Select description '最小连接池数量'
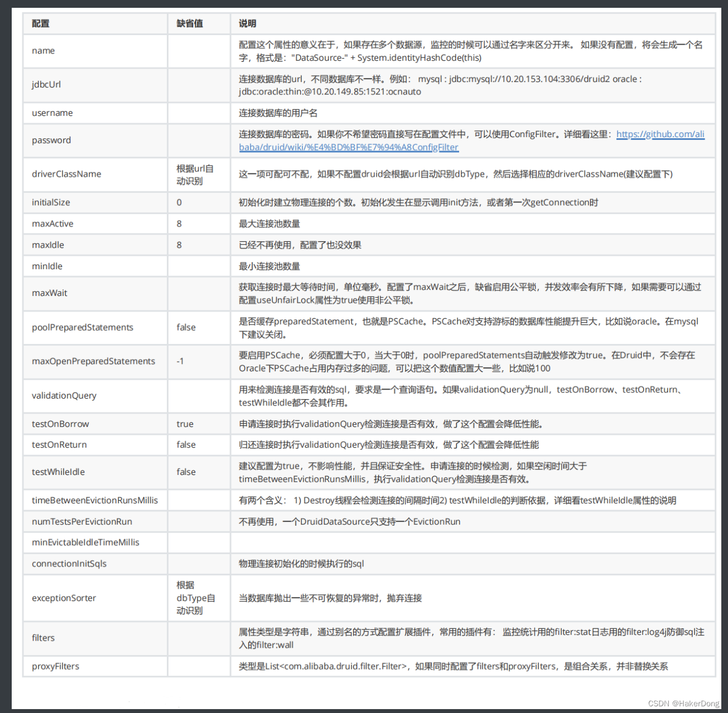The image size is (728, 713). (269, 266)
